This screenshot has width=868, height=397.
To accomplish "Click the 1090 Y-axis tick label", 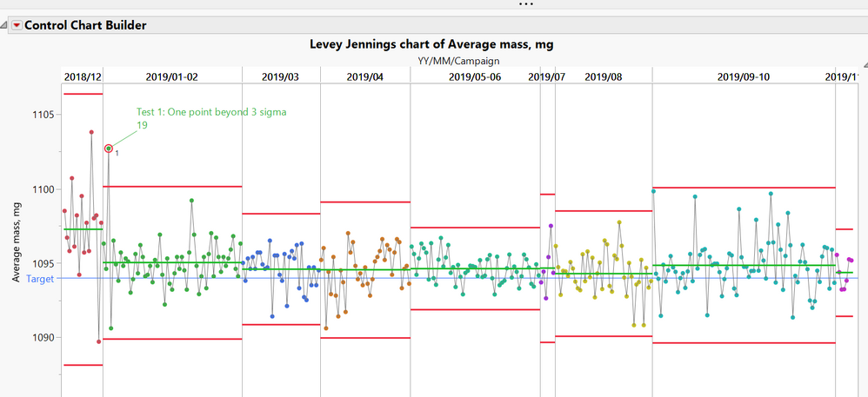I will [x=43, y=337].
